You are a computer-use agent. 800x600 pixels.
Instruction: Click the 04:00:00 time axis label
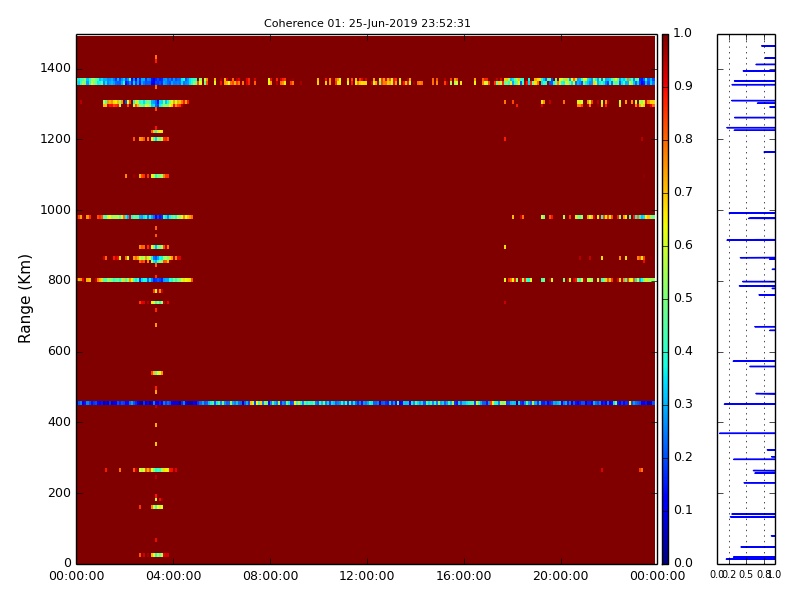(x=173, y=576)
